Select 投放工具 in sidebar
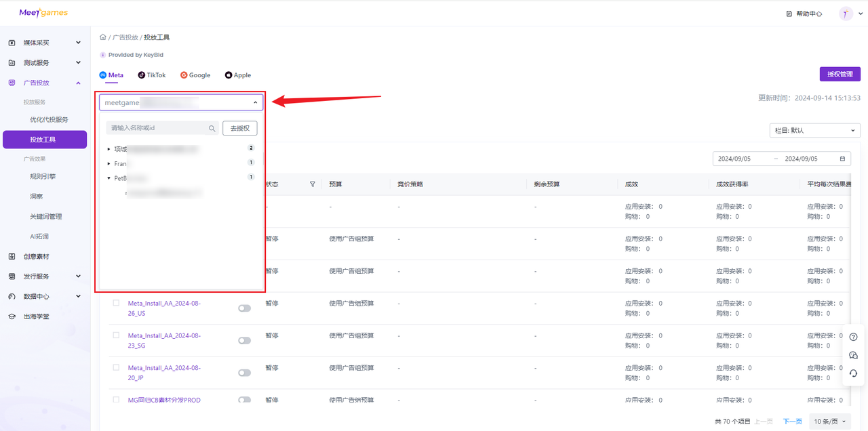The height and width of the screenshot is (431, 868). coord(45,140)
